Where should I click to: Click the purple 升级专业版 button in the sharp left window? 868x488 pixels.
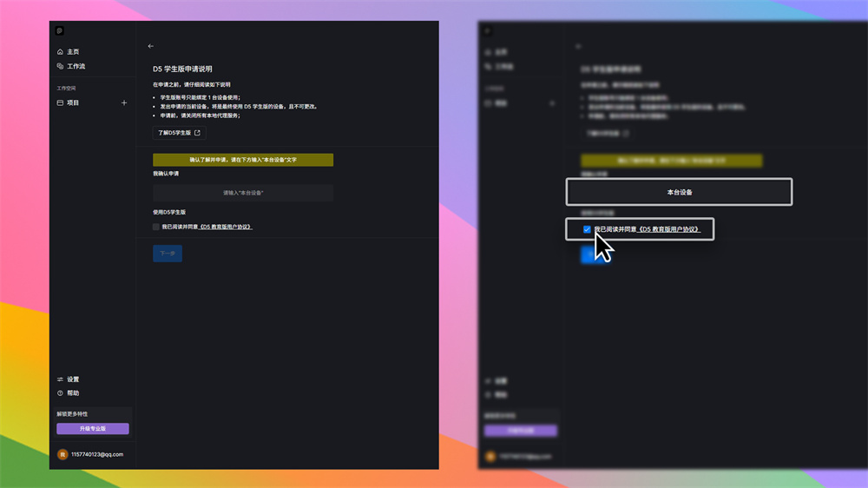pyautogui.click(x=93, y=429)
